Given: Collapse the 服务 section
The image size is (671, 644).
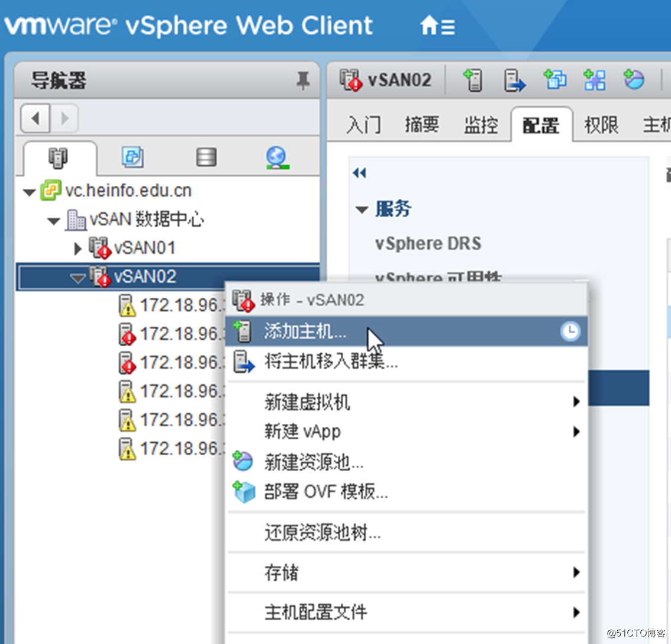Looking at the screenshot, I should (362, 210).
